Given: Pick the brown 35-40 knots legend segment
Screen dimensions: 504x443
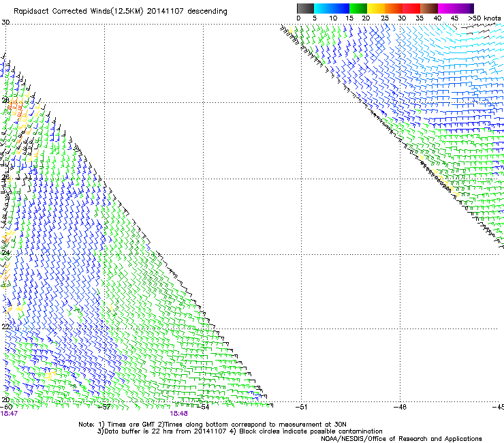Looking at the screenshot, I should (x=429, y=8).
